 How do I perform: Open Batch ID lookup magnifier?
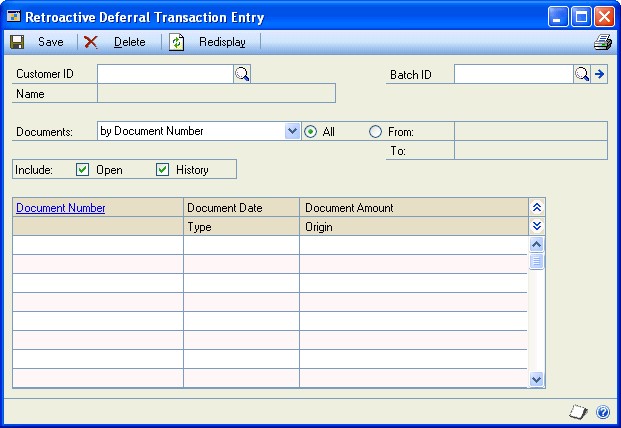point(582,74)
